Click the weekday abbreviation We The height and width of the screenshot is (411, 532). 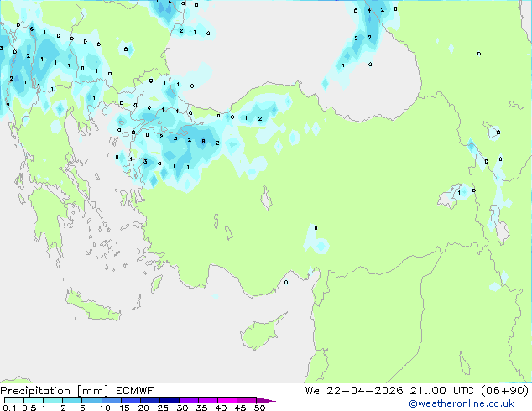tap(312, 391)
